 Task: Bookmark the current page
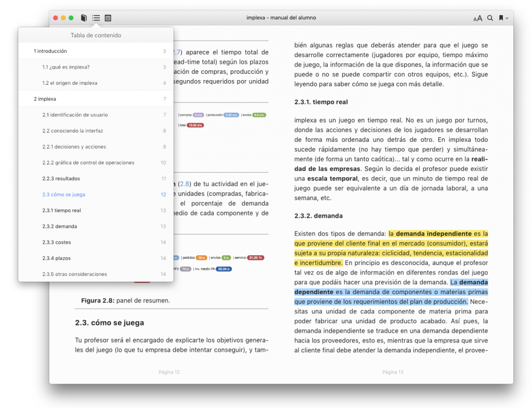click(x=500, y=18)
